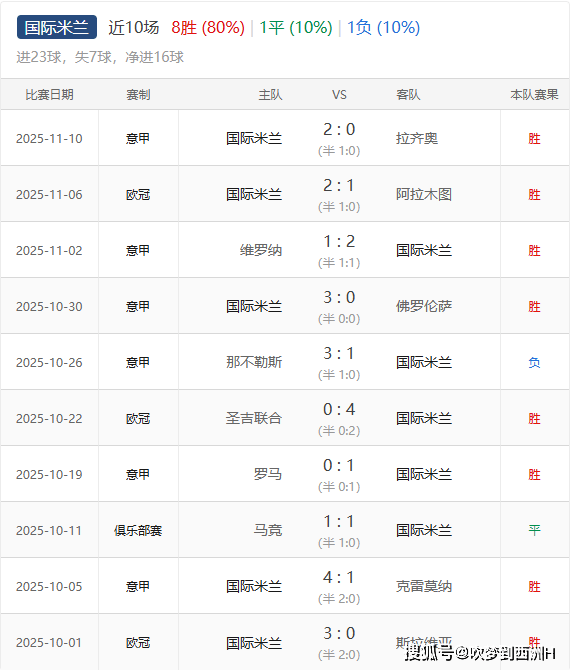570x670 pixels.
Task: Select the date 2025-10-05
Action: tap(49, 587)
